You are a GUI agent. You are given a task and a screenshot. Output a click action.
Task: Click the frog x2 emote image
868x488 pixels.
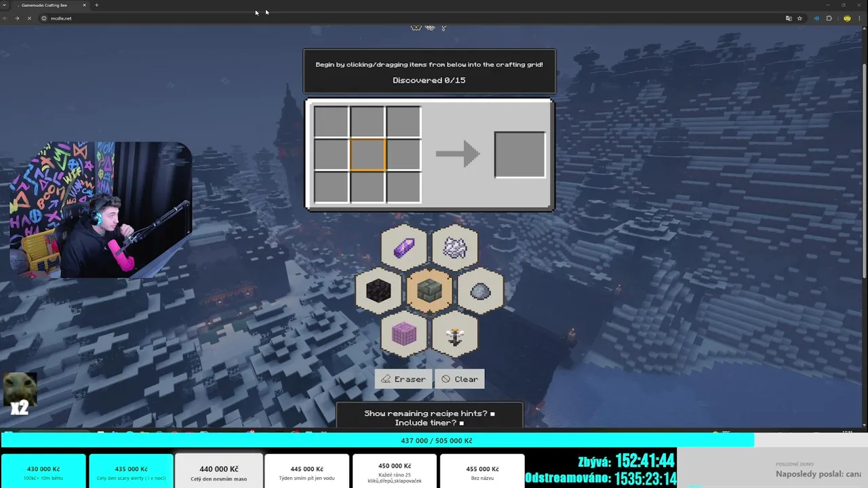[20, 393]
